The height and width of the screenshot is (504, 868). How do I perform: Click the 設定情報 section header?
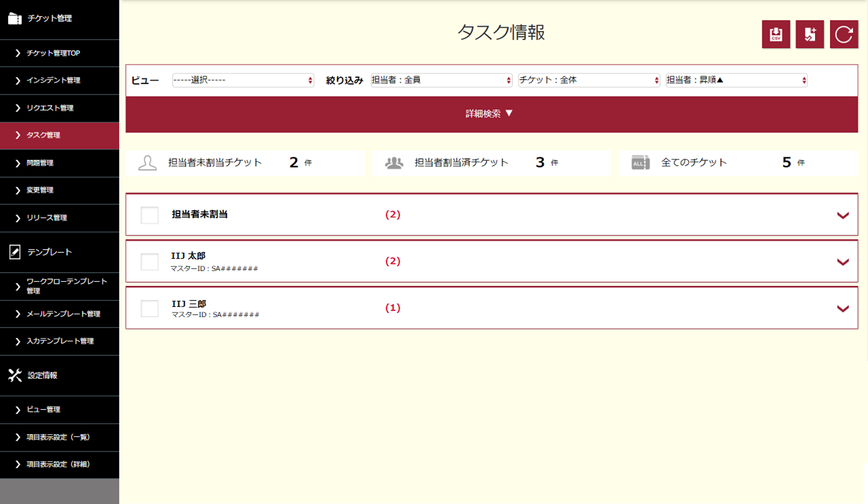click(x=60, y=375)
